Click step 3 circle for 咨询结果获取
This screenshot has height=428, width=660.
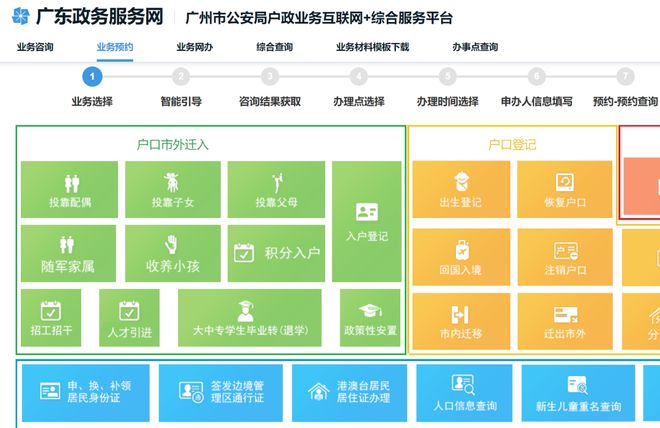click(x=270, y=77)
